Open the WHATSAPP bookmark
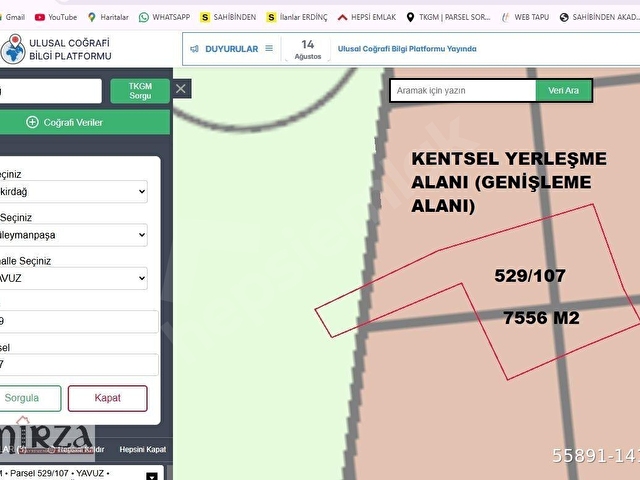Screen dimensions: 640x480 (x=164, y=17)
